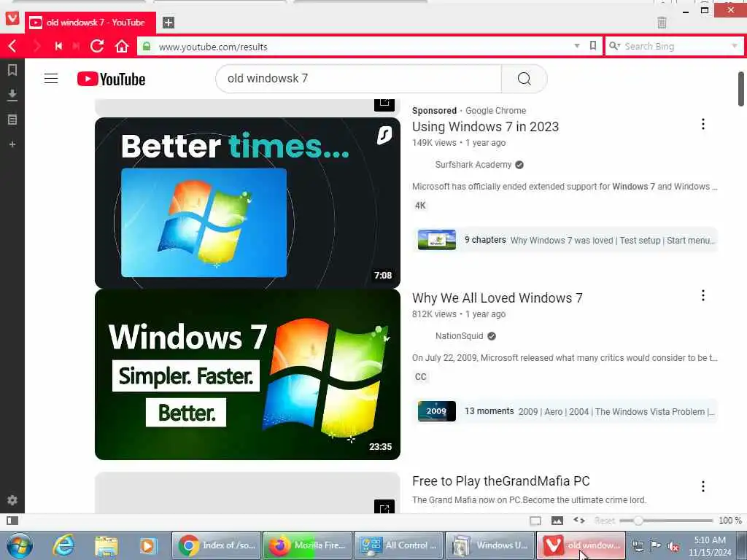Screen dimensions: 747x560
Task: Switch to Chrome Index of window
Action: coord(217,545)
